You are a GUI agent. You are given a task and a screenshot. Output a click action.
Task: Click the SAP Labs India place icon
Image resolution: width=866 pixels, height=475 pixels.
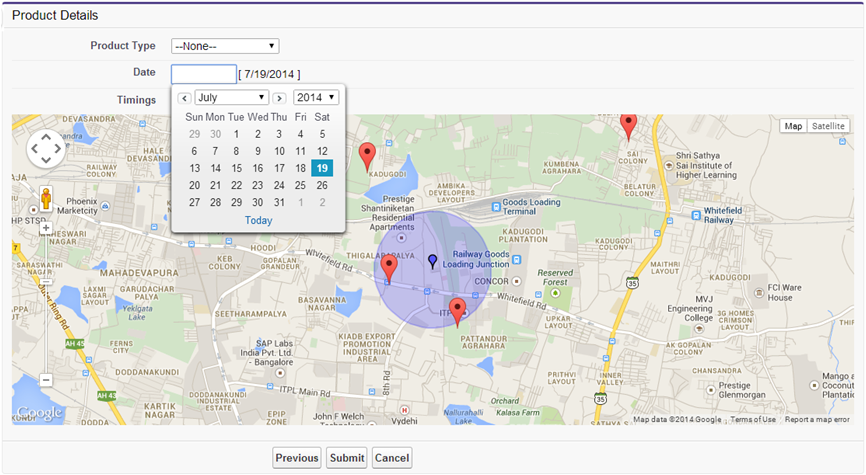pyautogui.click(x=279, y=373)
